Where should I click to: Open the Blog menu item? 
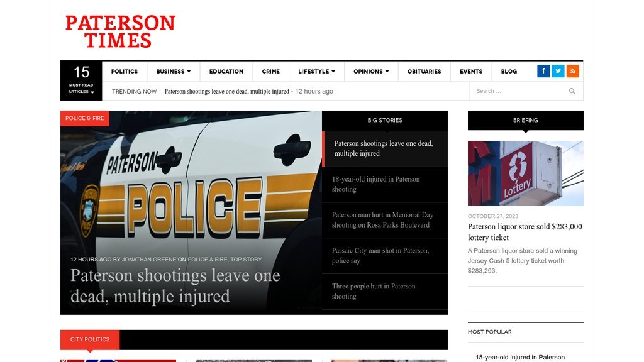[509, 72]
